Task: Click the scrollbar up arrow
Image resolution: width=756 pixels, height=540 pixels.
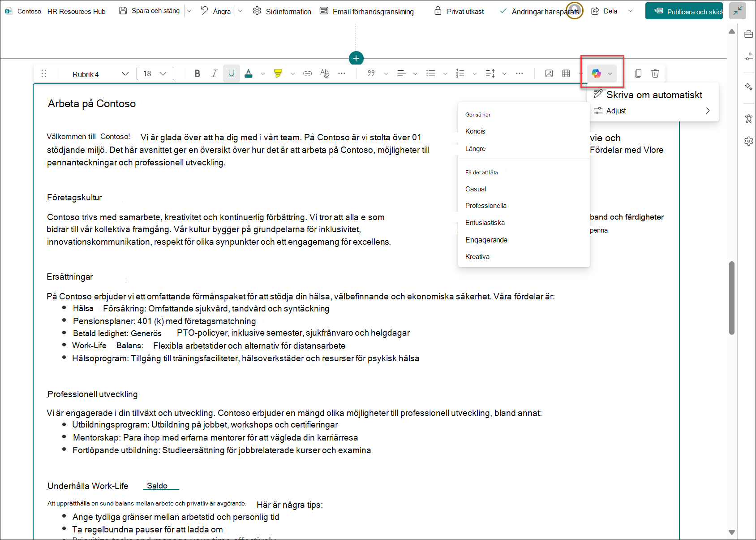Action: pyautogui.click(x=732, y=31)
